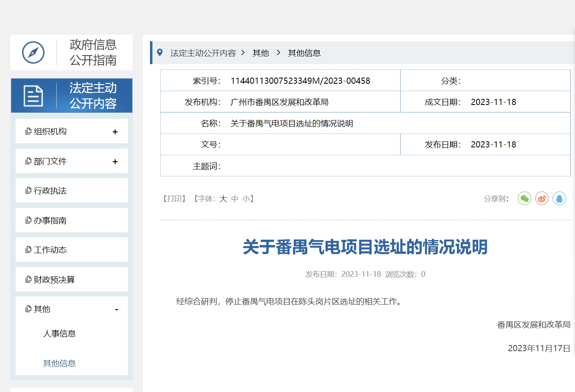This screenshot has width=575, height=392.
Task: Select the highlighted 其他信息 sub-item
Action: (x=59, y=363)
